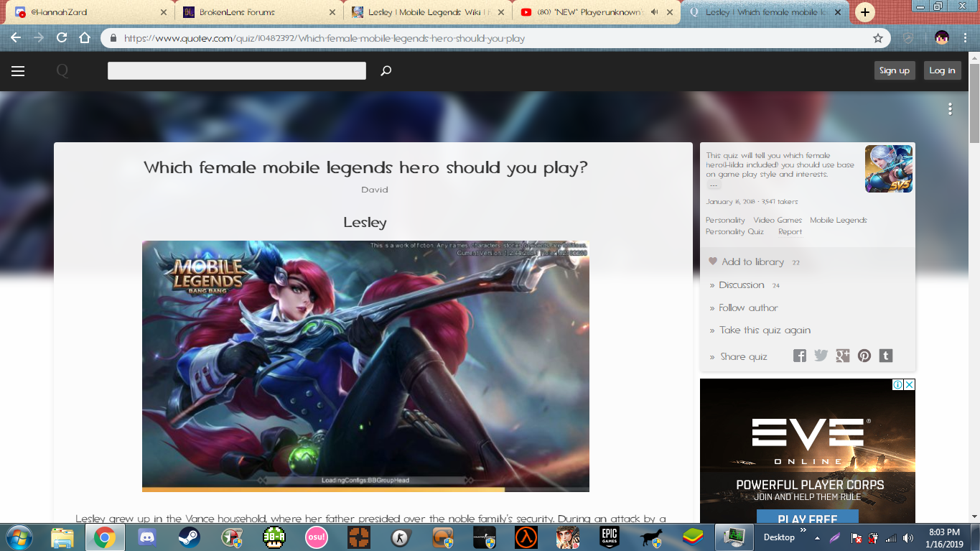This screenshot has width=980, height=551.
Task: Open the Discussion link
Action: tap(742, 285)
